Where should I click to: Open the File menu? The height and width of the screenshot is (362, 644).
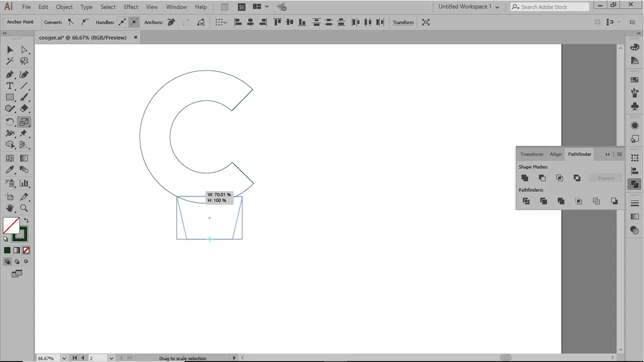pos(26,7)
